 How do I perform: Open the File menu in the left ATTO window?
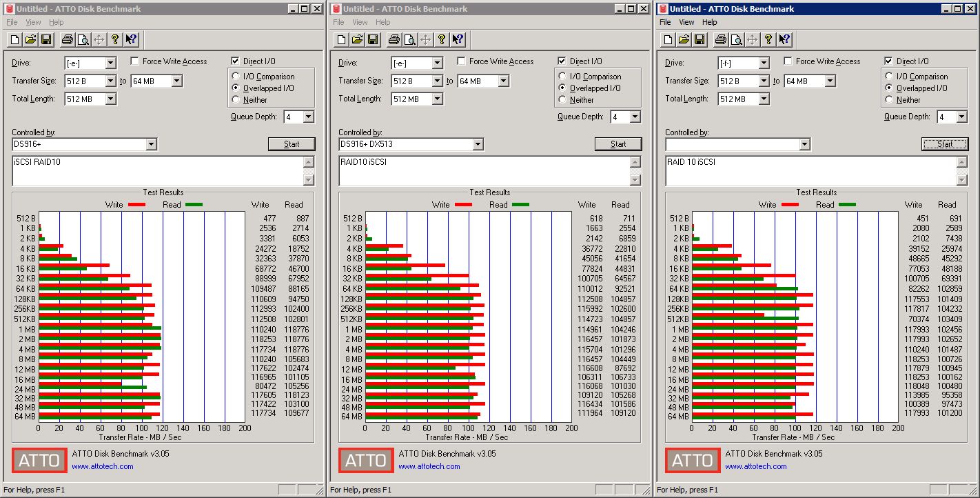(12, 22)
